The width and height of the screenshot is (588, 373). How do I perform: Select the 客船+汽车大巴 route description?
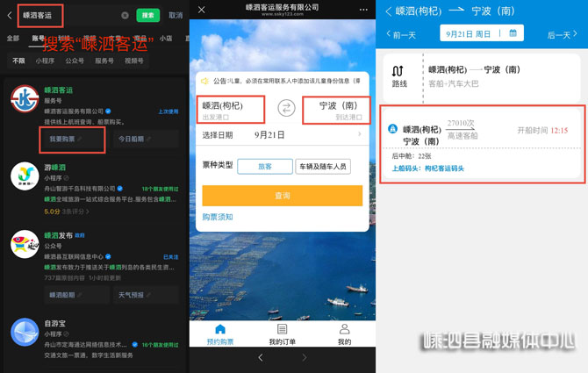click(454, 83)
